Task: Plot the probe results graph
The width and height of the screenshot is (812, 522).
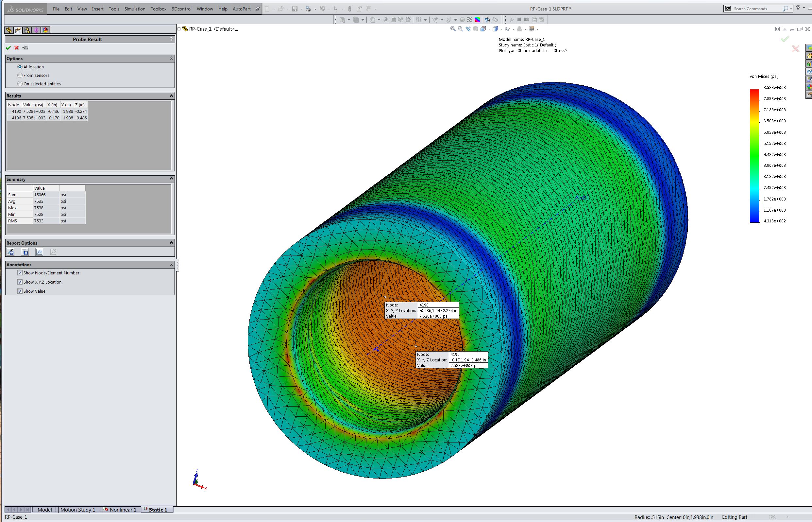Action: point(39,252)
